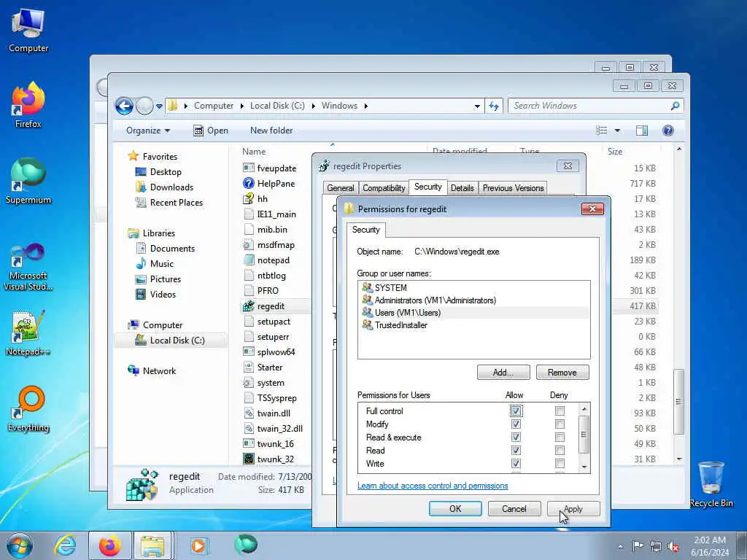This screenshot has height=560, width=747.
Task: Open the Everything search desktop shortcut
Action: coord(28,409)
